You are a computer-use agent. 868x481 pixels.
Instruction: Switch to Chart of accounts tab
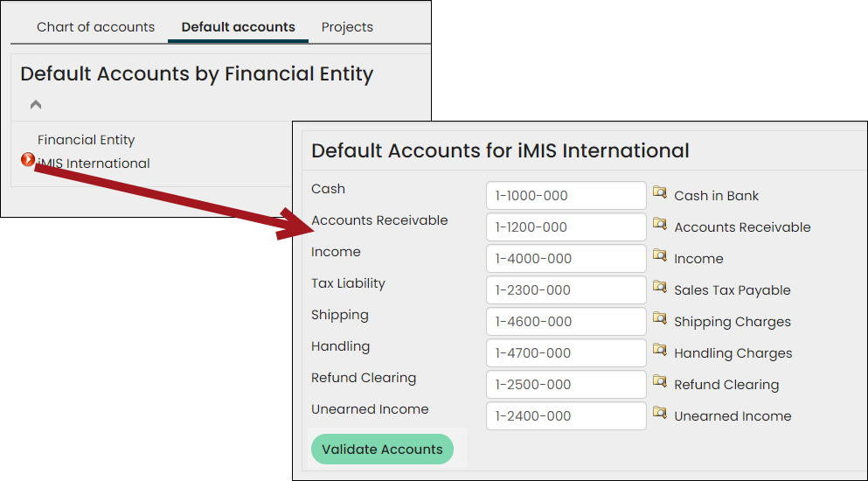pyautogui.click(x=96, y=27)
